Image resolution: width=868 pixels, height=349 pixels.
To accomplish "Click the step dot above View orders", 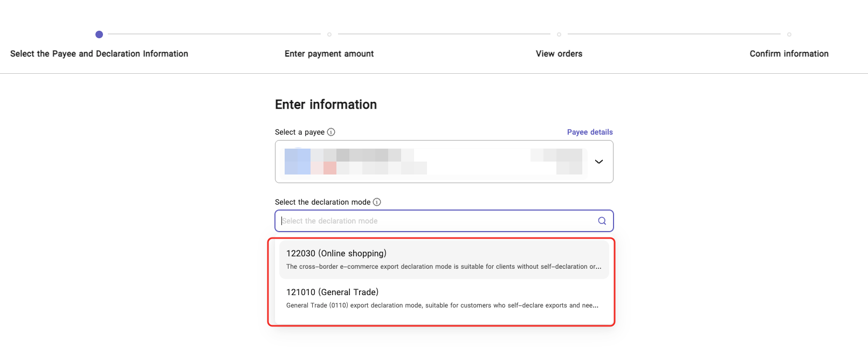I will click(559, 34).
